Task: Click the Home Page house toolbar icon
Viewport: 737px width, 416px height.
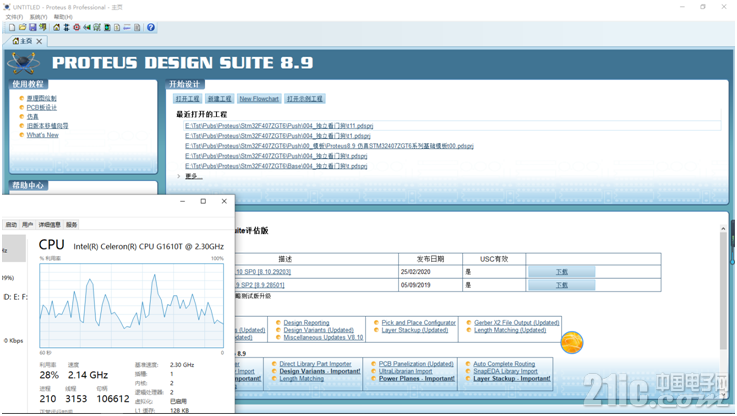Action: 56,27
